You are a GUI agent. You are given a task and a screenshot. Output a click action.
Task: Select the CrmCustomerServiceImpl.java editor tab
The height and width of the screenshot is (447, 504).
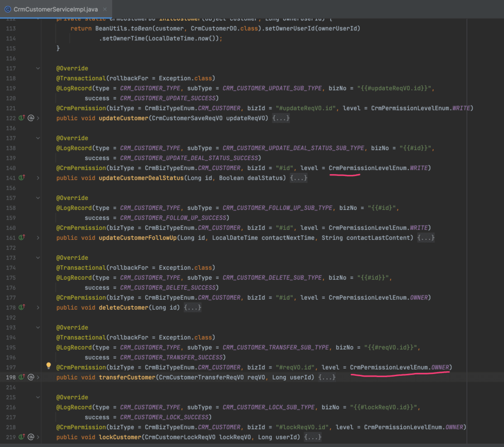tap(55, 9)
